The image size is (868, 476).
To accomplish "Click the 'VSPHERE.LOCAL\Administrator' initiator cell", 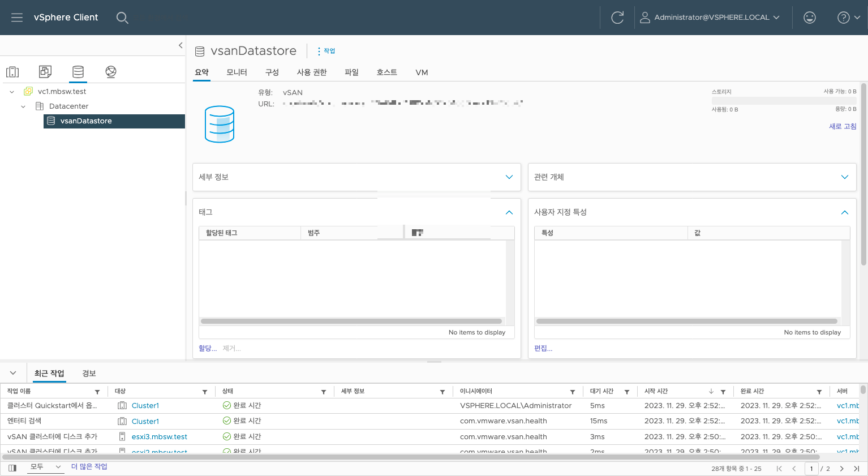I will pos(516,406).
